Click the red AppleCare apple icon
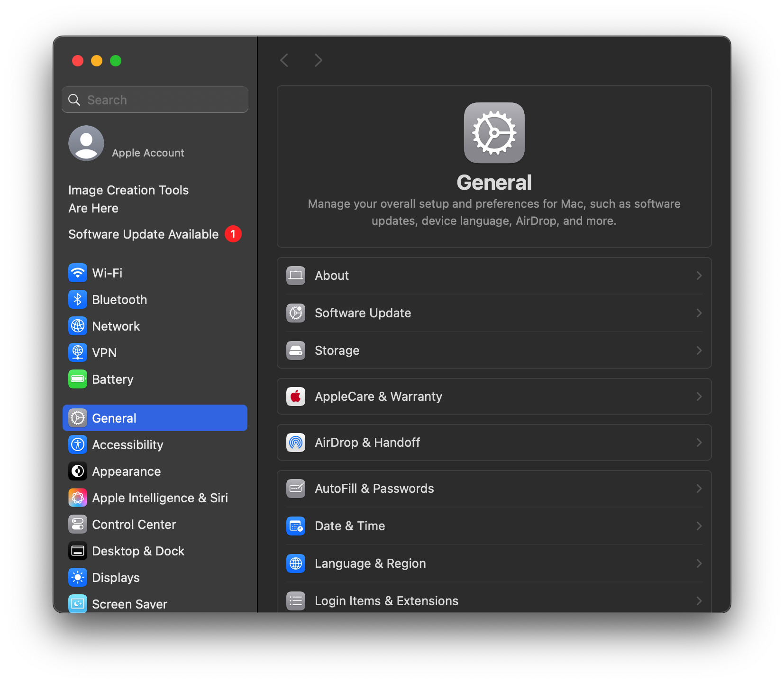The image size is (784, 683). [296, 397]
